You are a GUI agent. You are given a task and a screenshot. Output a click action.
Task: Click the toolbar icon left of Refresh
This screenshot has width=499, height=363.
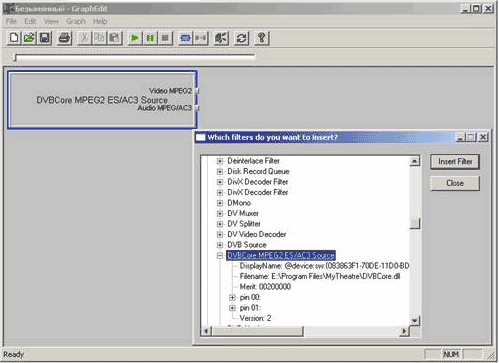221,38
